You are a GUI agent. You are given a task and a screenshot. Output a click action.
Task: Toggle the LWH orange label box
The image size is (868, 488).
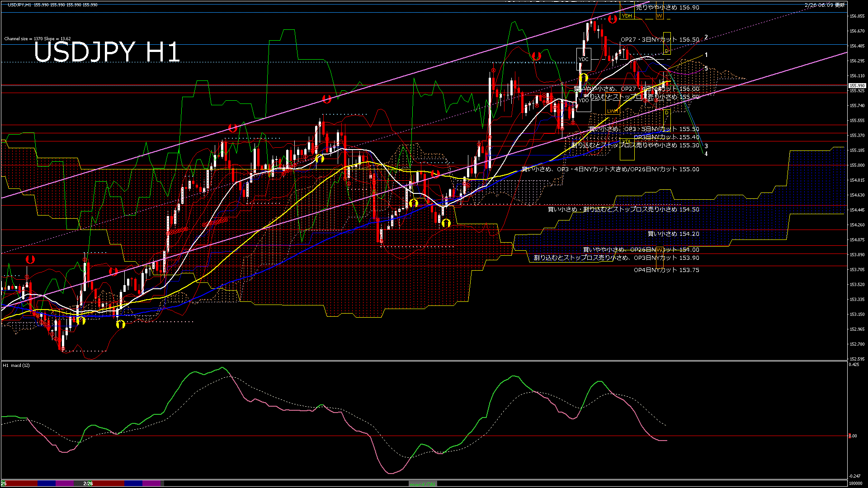pyautogui.click(x=612, y=111)
